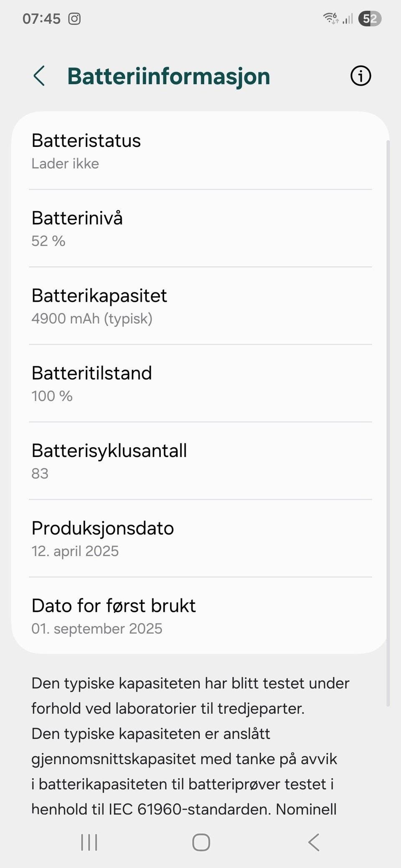Tap the back arrow beside Batteriinformasjon
This screenshot has width=401, height=868.
[39, 76]
